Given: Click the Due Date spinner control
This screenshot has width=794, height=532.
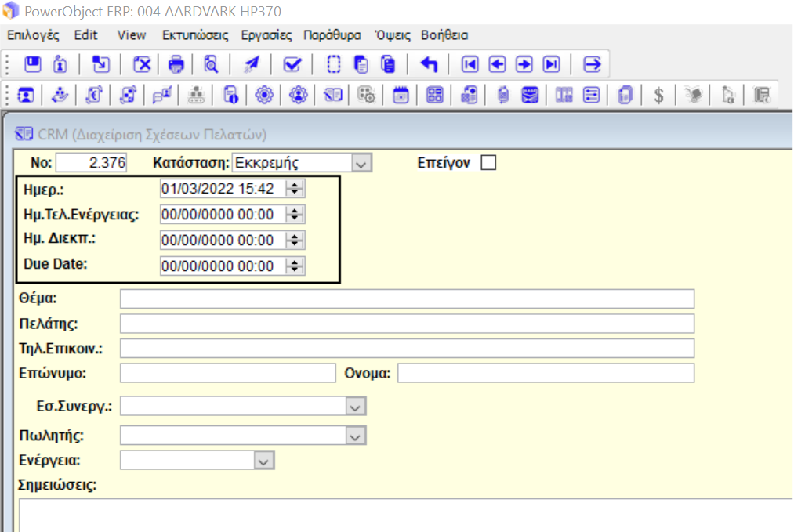Looking at the screenshot, I should [295, 266].
